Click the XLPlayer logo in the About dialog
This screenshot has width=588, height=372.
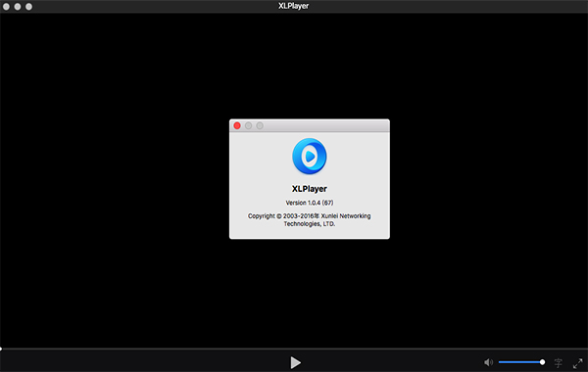pos(310,157)
